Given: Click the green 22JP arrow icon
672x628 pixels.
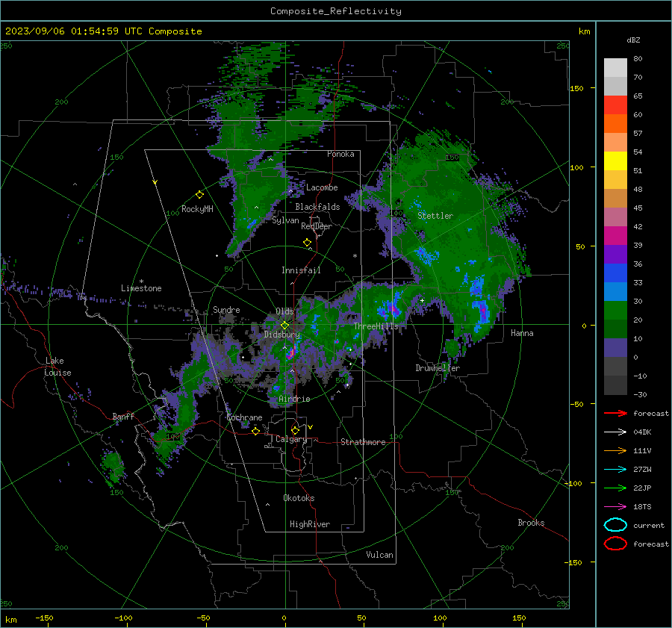Looking at the screenshot, I should click(615, 488).
